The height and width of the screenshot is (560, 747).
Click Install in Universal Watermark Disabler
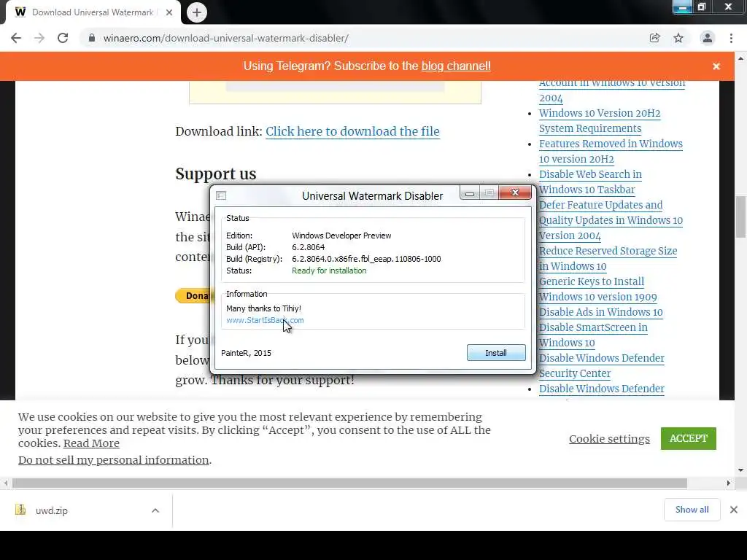click(496, 353)
